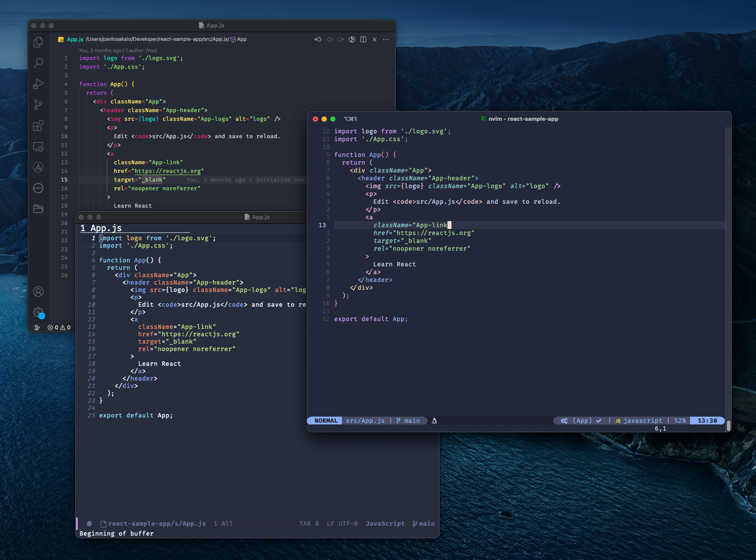
Task: Click the errors and warnings status indicator
Action: click(59, 328)
